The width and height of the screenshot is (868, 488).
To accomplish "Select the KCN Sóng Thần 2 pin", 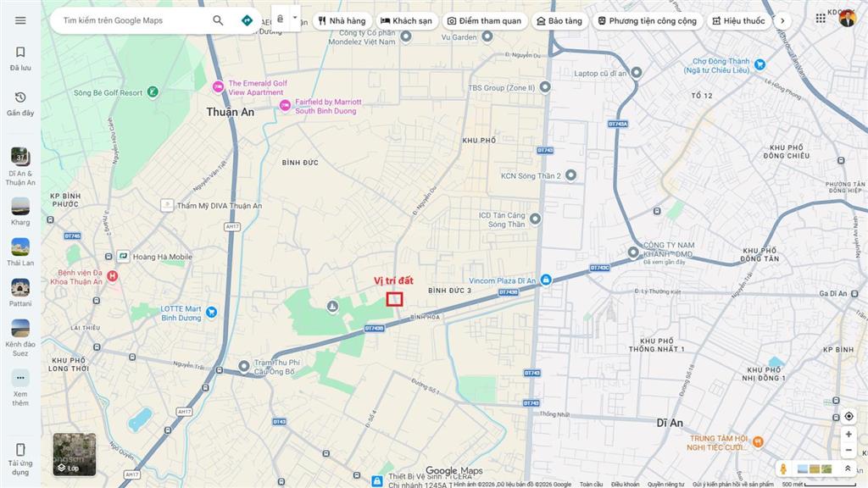I will click(570, 175).
